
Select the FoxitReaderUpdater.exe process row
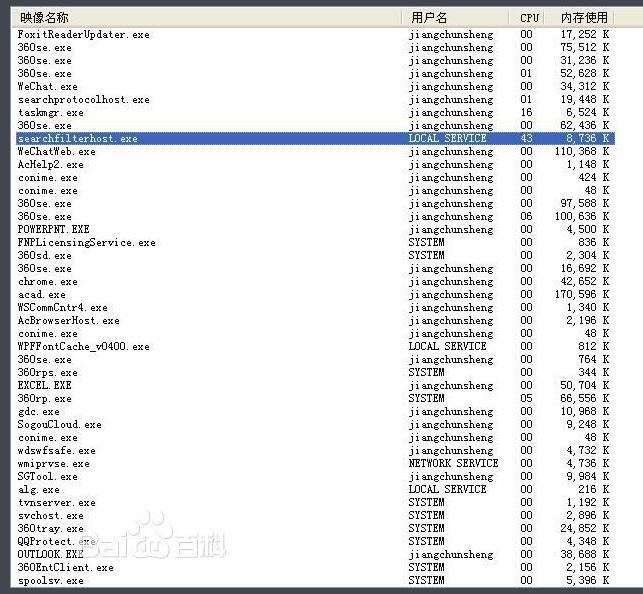click(x=315, y=34)
